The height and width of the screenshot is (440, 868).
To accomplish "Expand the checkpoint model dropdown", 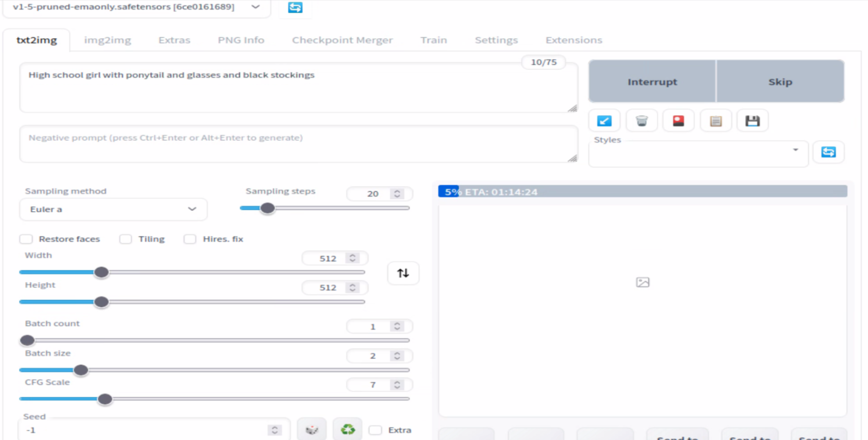I will point(136,7).
